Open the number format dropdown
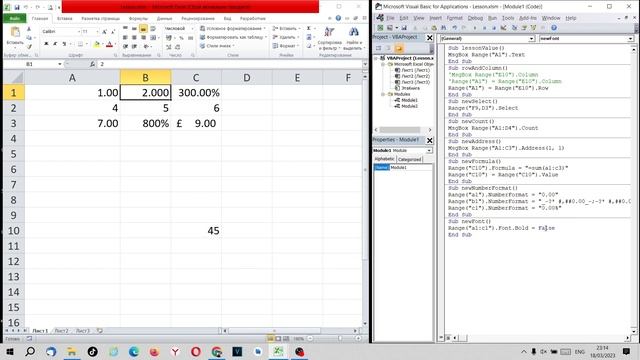 coord(192,29)
